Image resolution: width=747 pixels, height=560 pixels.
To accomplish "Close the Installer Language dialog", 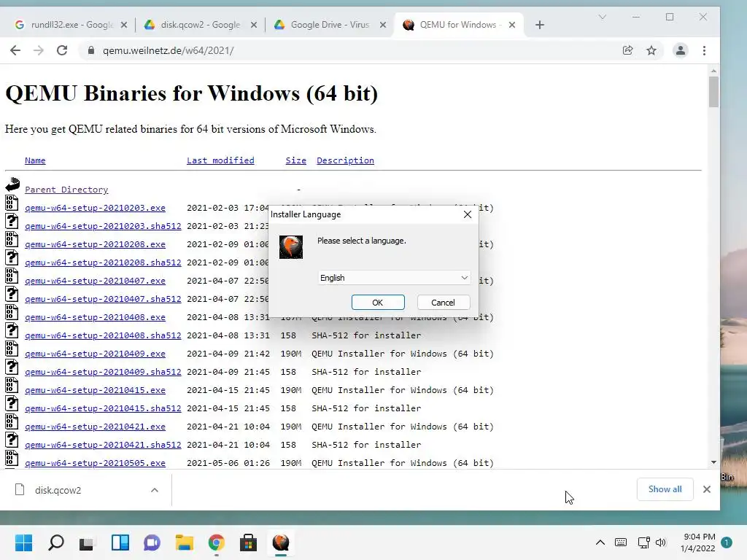I will point(468,214).
